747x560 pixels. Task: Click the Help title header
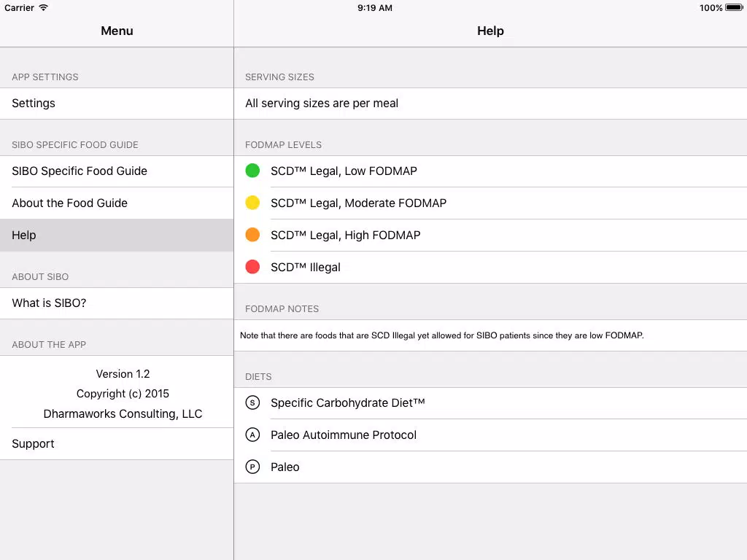click(x=490, y=31)
